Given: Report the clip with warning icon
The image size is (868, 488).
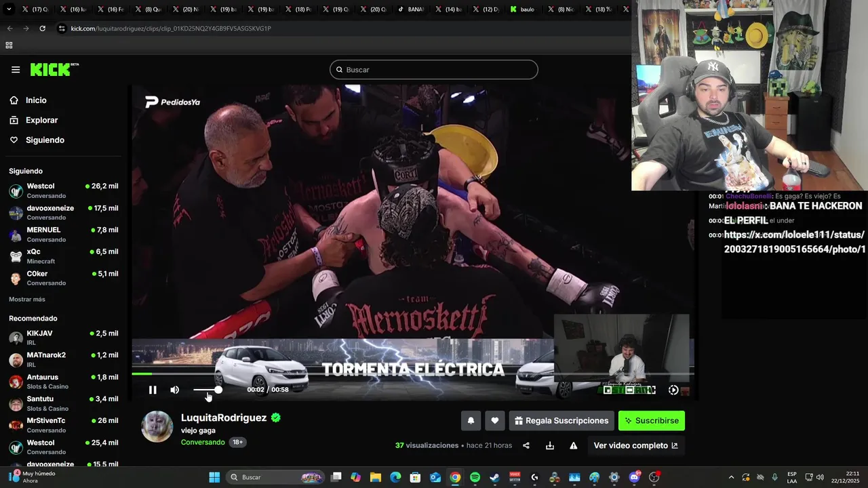Looking at the screenshot, I should click(574, 445).
